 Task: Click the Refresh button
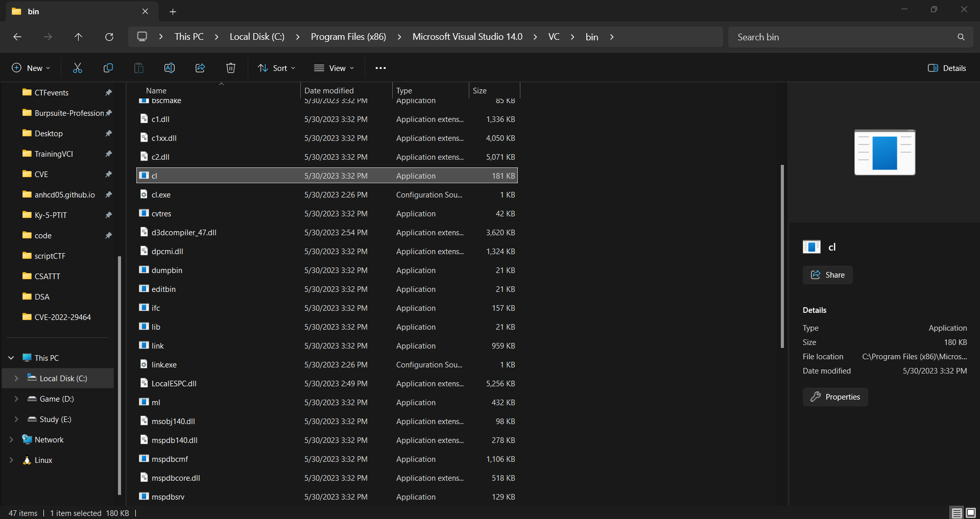tap(109, 37)
